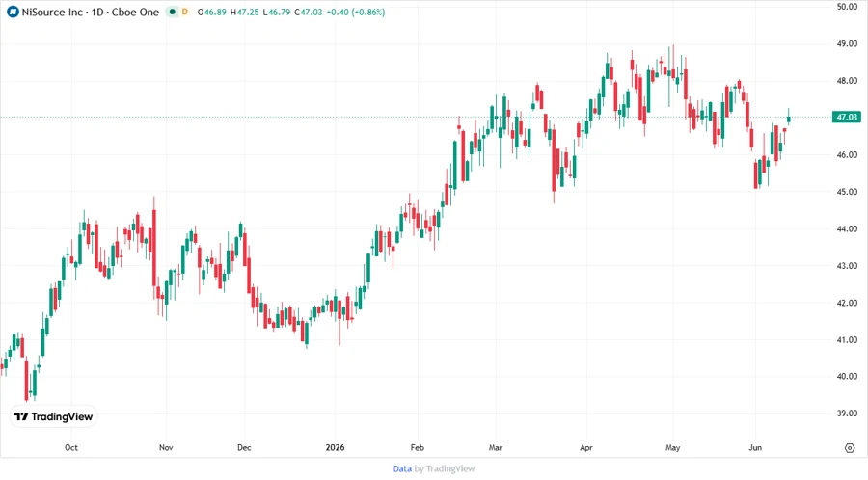The height and width of the screenshot is (480, 868).
Task: Click the 39.00 price axis label
Action: point(847,413)
